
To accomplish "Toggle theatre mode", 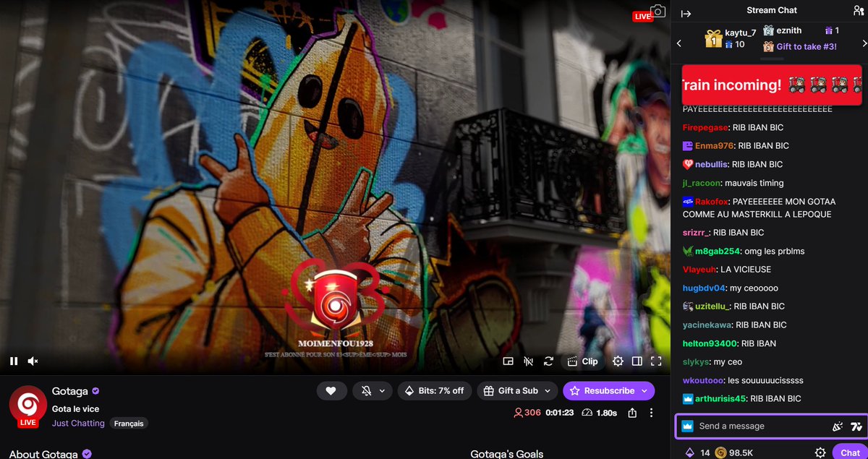I will click(637, 361).
